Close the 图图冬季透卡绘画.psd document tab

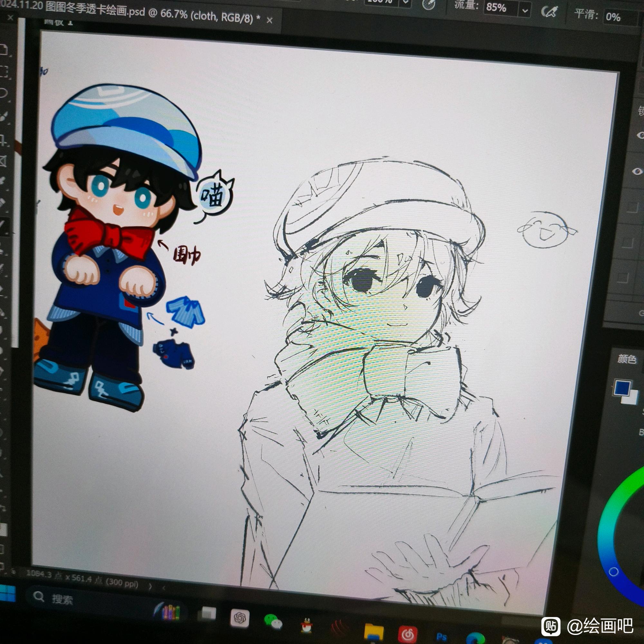click(x=270, y=21)
